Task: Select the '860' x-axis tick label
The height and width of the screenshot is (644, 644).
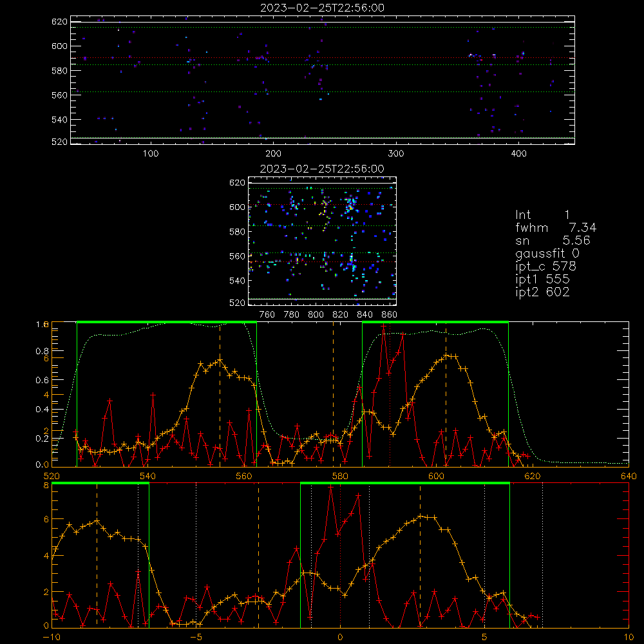Action: pos(390,315)
